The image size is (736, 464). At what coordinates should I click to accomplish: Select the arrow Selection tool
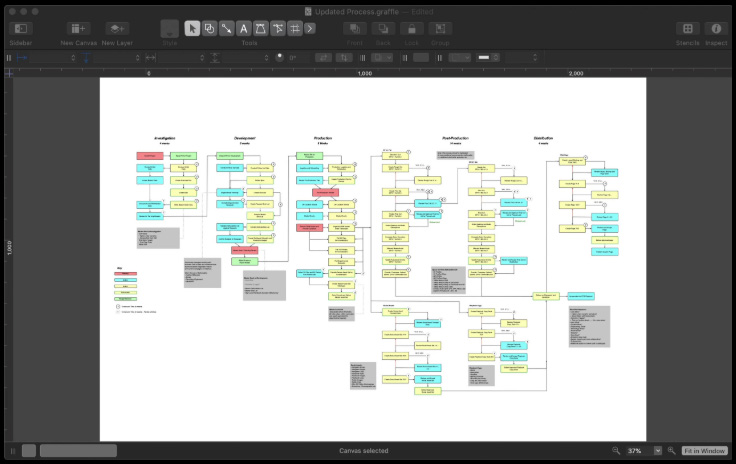coord(192,29)
